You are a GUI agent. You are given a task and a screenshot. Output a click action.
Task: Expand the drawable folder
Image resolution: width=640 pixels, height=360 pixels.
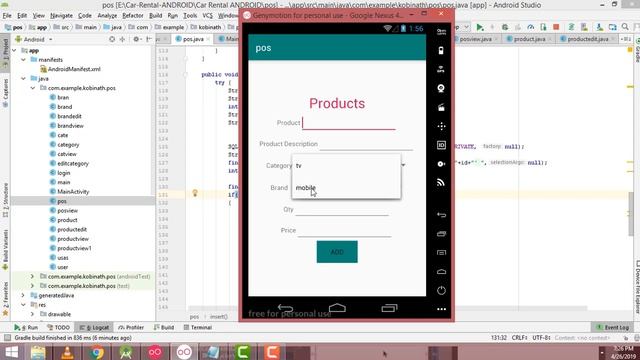(x=33, y=314)
